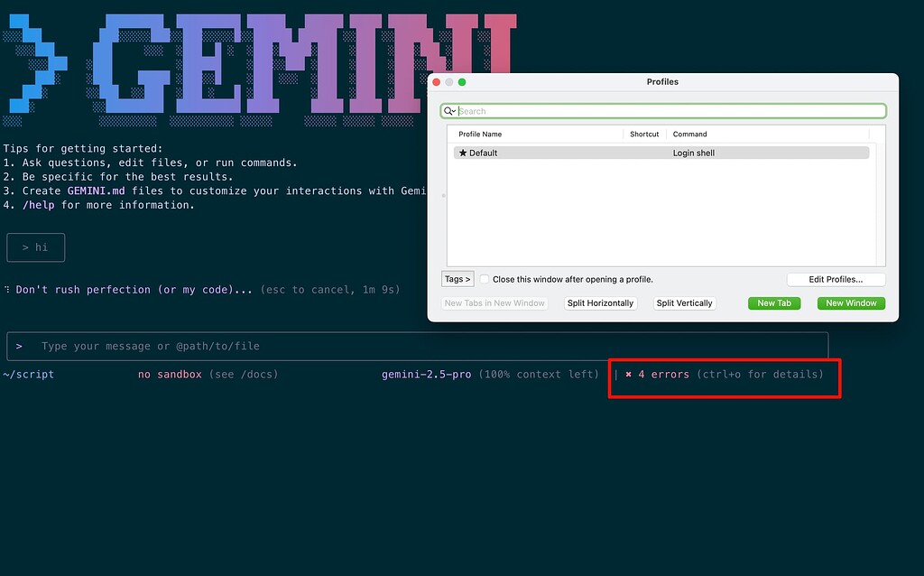Screen dimensions: 924x576
Task: Click the red error x icon in status
Action: click(x=628, y=375)
